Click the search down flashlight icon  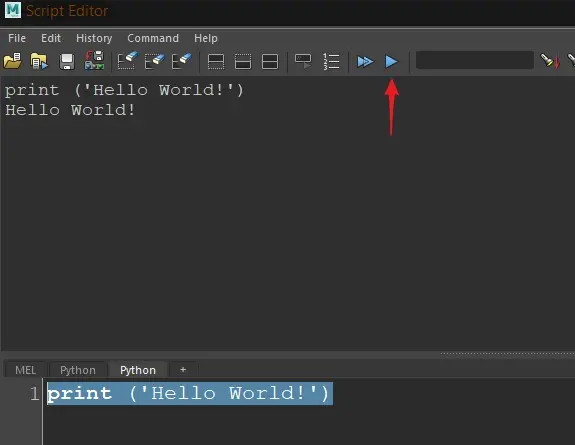click(550, 61)
